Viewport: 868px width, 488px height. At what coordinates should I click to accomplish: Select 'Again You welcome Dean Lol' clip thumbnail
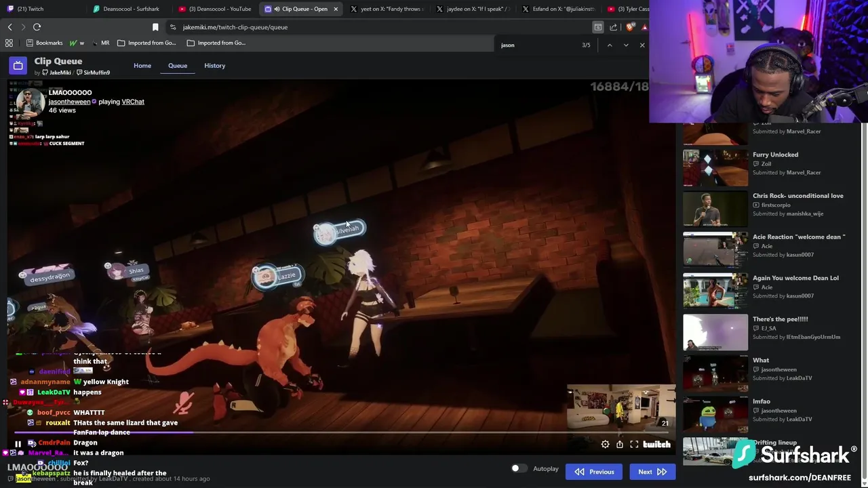(715, 290)
